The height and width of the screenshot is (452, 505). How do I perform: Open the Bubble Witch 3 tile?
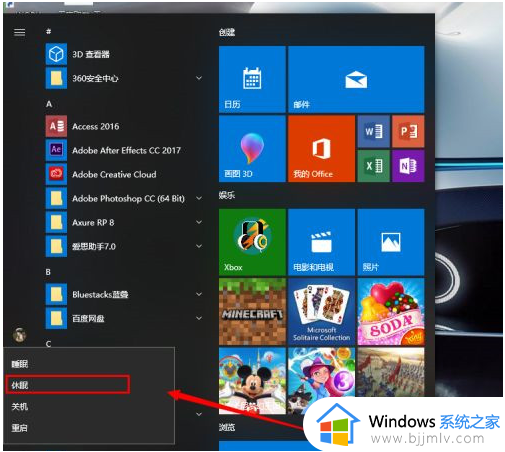click(321, 381)
